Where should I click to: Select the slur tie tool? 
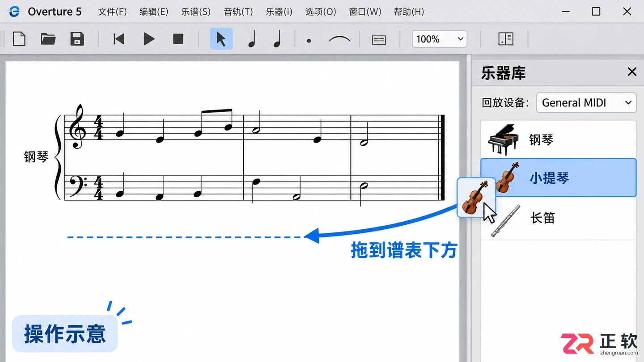(339, 39)
